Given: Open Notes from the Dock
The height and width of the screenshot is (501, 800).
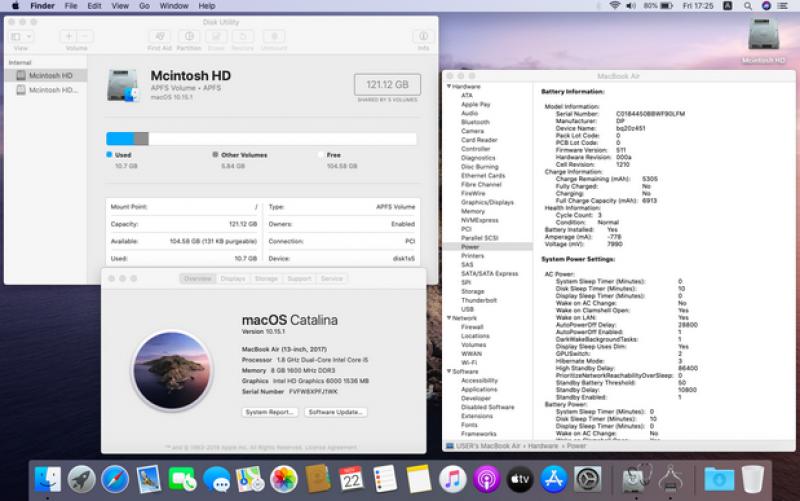Looking at the screenshot, I should coord(418,479).
